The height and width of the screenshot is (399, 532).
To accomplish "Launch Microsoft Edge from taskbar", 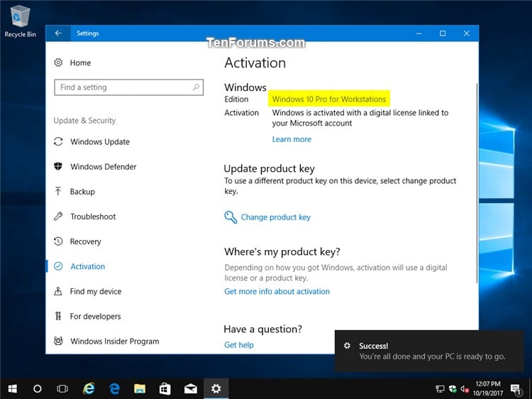I will [114, 388].
